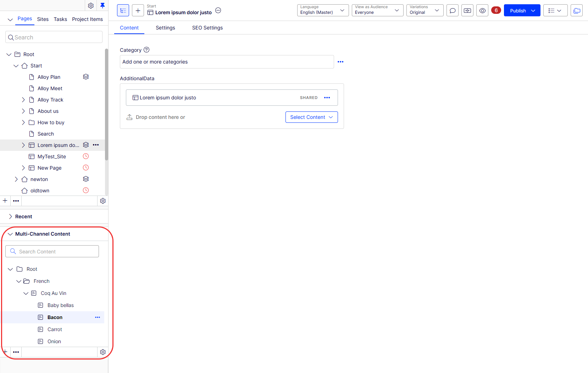The height and width of the screenshot is (373, 588).
Task: Open page tree gadget settings gear
Action: pyautogui.click(x=103, y=201)
